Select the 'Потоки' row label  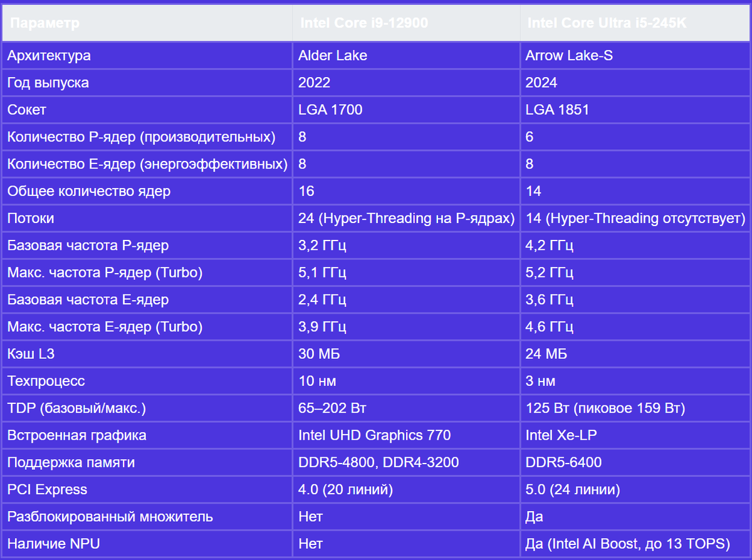tap(31, 219)
